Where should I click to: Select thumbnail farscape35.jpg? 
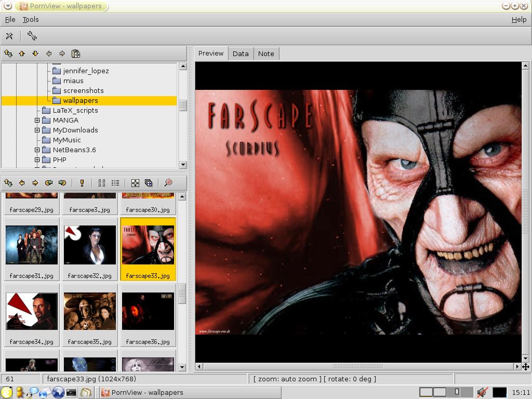[89, 315]
